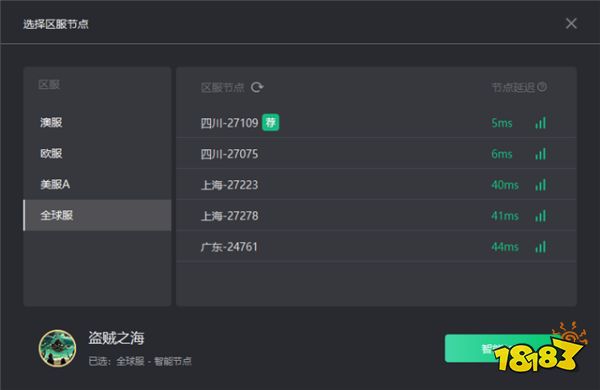Viewport: 600px width, 390px height.
Task: Click signal bars icon for 四川-27109
Action: coord(541,123)
